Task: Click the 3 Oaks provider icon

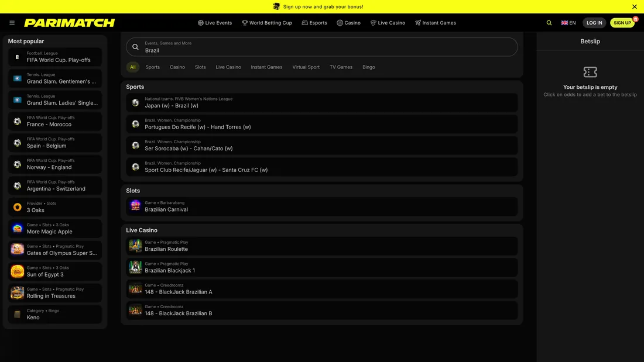Action: (17, 207)
